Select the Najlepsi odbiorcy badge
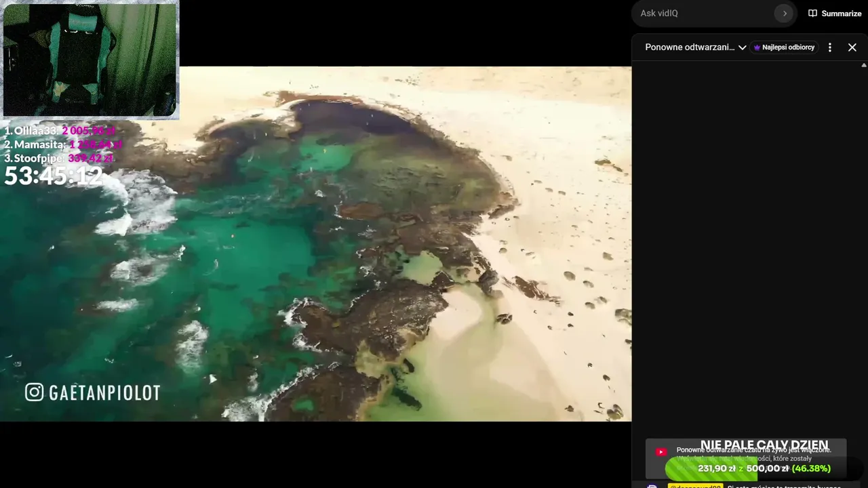The width and height of the screenshot is (868, 488). (784, 47)
